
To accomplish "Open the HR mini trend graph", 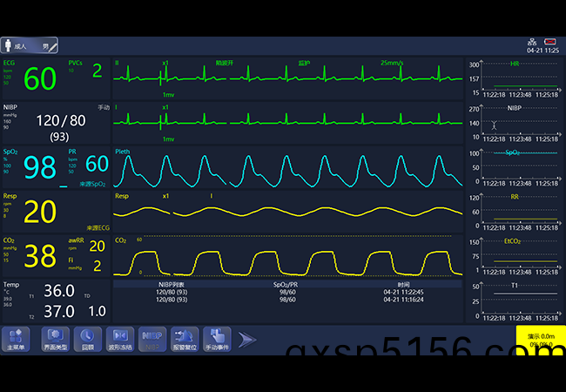I will 515,78.
